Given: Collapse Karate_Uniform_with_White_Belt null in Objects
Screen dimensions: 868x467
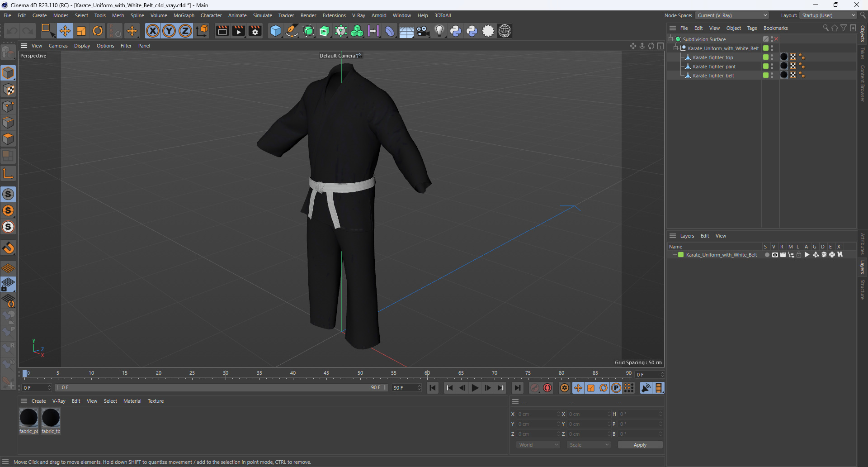Looking at the screenshot, I should click(676, 48).
